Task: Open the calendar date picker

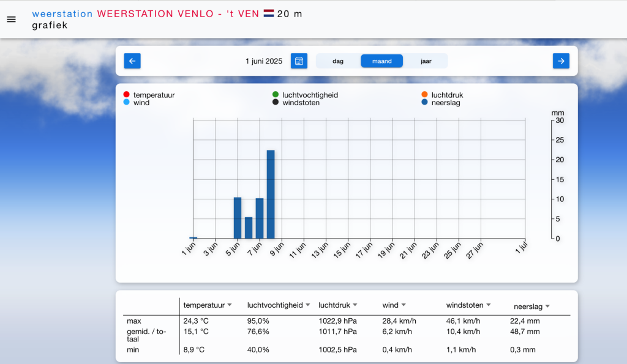Action: [x=299, y=61]
